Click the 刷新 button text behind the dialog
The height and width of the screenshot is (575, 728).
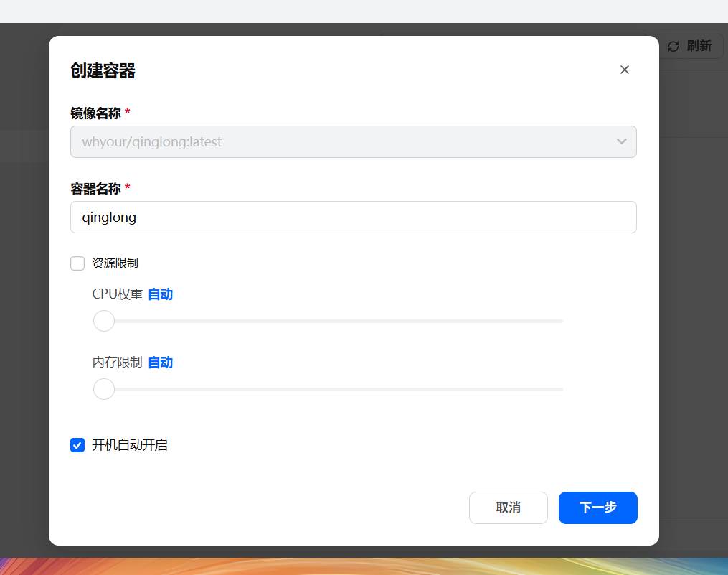[x=699, y=47]
